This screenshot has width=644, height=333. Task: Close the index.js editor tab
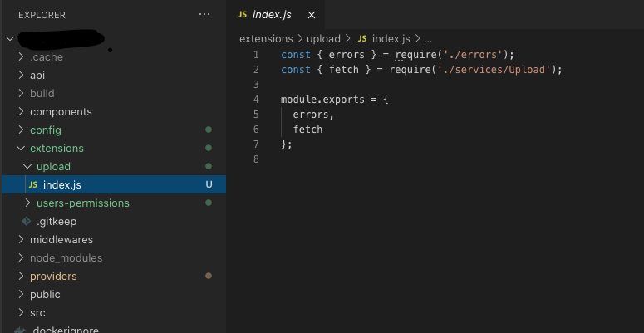(x=312, y=15)
